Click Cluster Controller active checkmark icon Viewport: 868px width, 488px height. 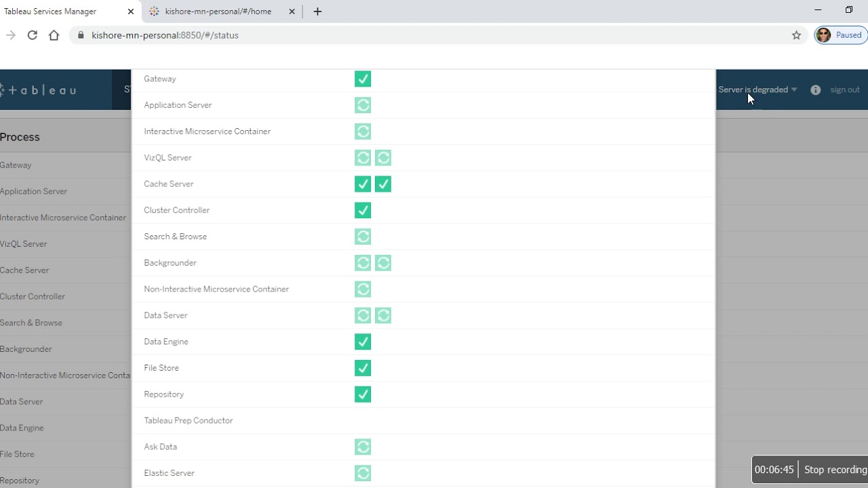363,210
